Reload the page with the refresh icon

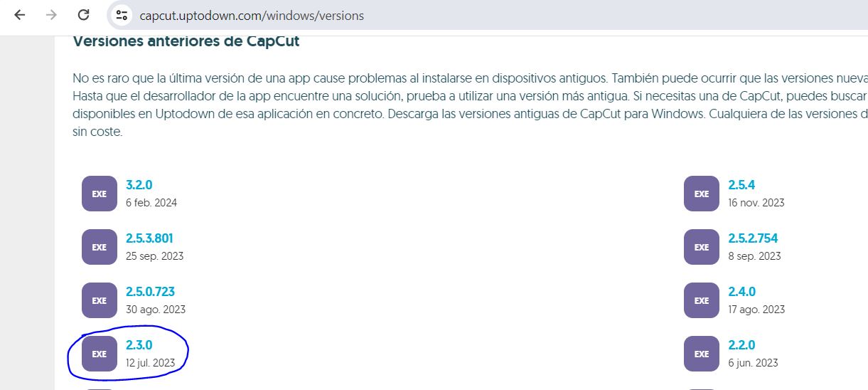click(x=83, y=15)
